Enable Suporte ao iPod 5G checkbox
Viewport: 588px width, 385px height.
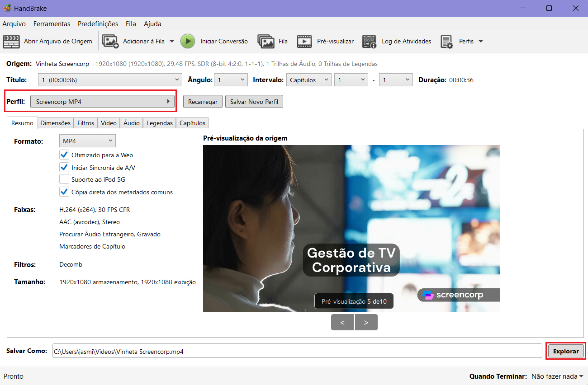pyautogui.click(x=64, y=179)
